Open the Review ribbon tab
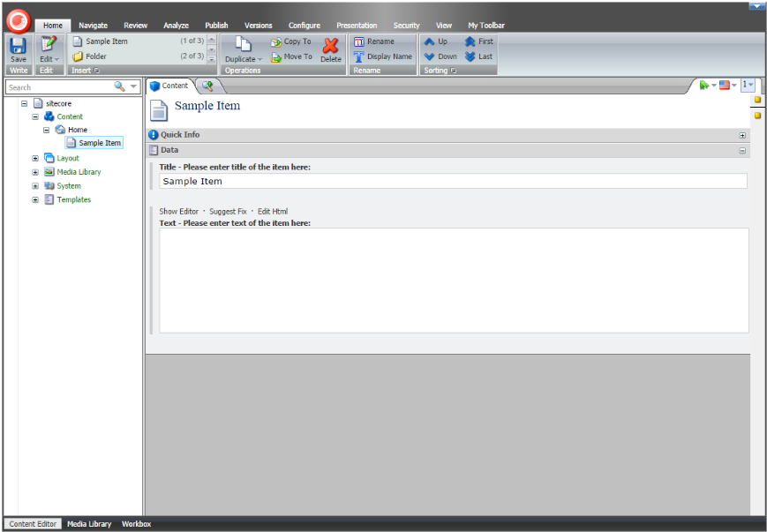 (x=136, y=26)
